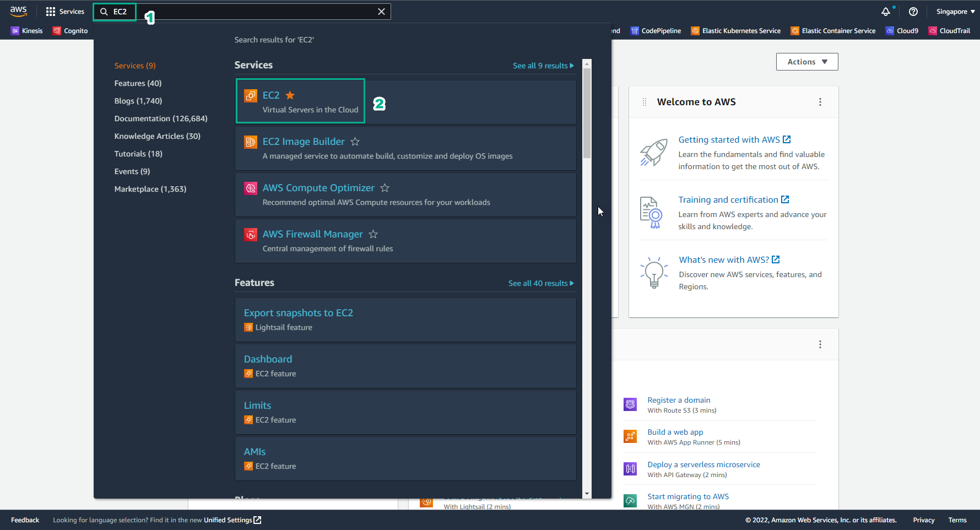Open the CodePipeline favorite shortcut
This screenshot has height=530, width=980.
(x=656, y=31)
